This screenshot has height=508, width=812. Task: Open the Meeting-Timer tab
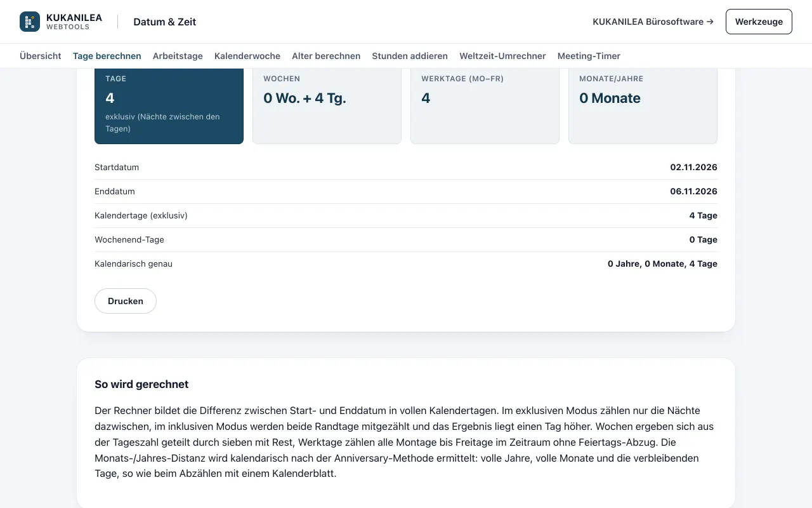(x=589, y=56)
